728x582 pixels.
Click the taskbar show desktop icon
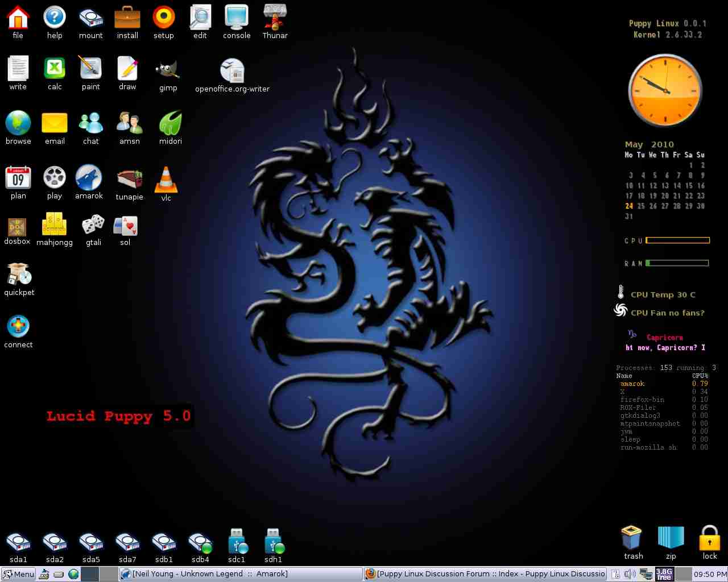tap(44, 574)
